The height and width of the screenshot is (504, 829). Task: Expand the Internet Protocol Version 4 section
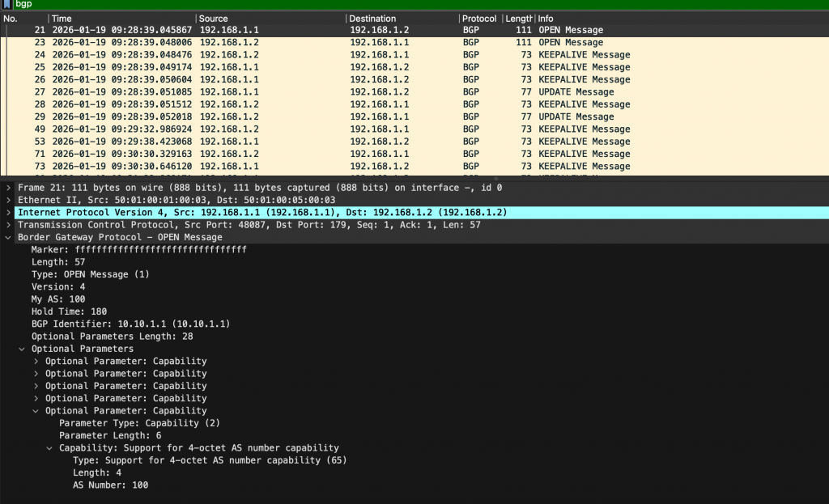(8, 212)
